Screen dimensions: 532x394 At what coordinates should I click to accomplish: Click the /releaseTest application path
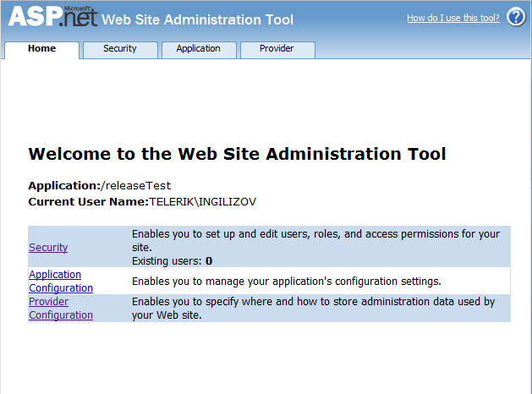[135, 185]
